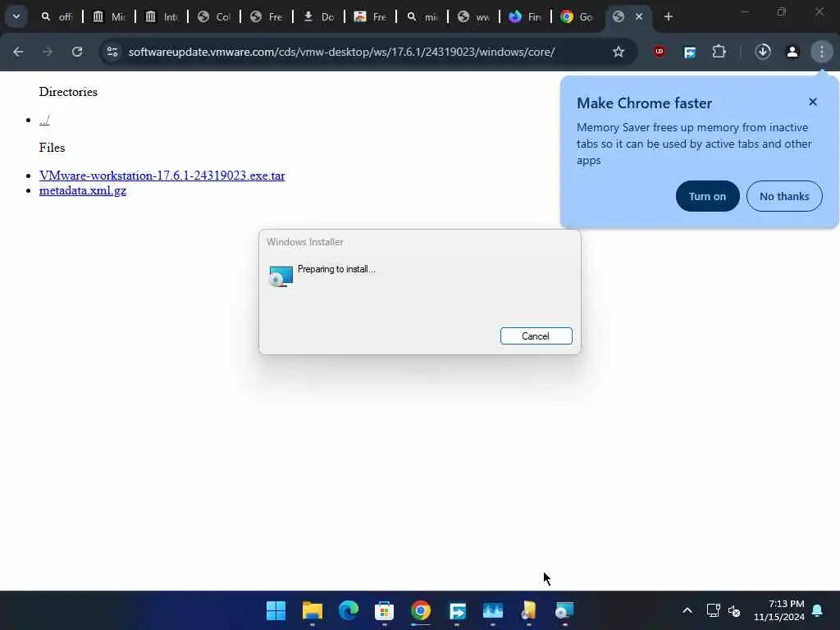The image size is (840, 630).
Task: Go back to previous page
Action: pyautogui.click(x=18, y=52)
